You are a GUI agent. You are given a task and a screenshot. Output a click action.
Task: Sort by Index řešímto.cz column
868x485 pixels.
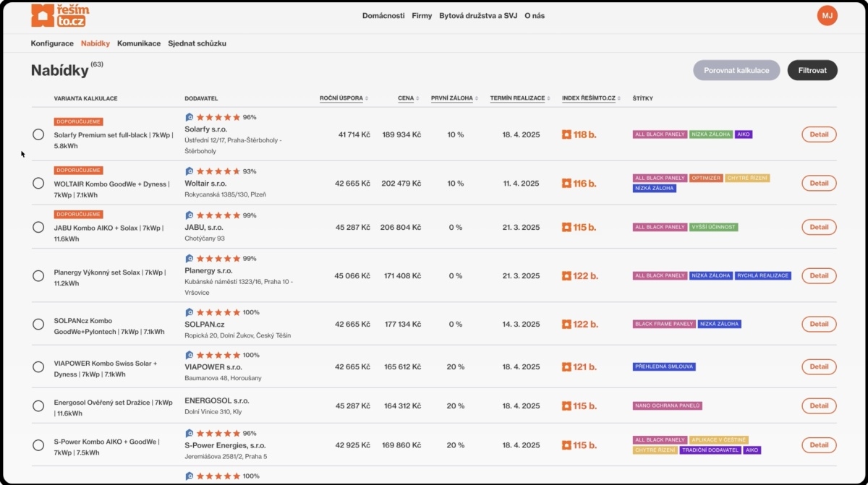(x=591, y=98)
